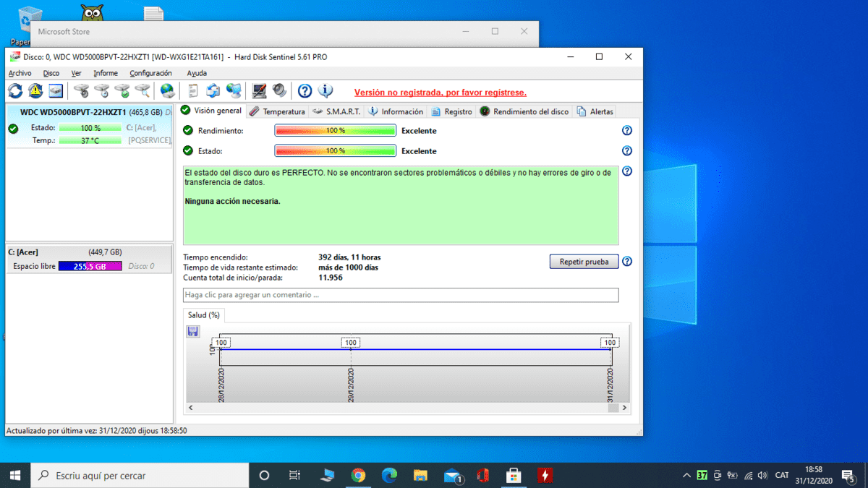This screenshot has height=488, width=868.
Task: Click the Estado 100 % bar in overview
Action: point(335,151)
